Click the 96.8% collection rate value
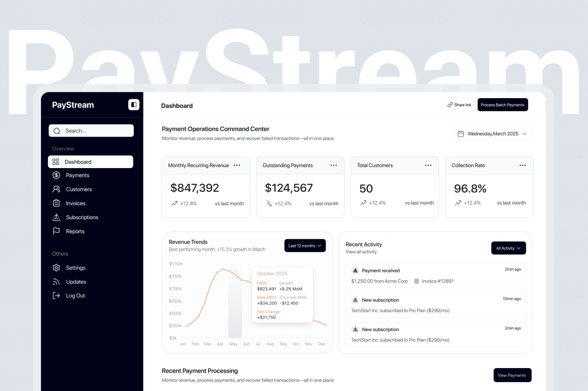 click(470, 189)
